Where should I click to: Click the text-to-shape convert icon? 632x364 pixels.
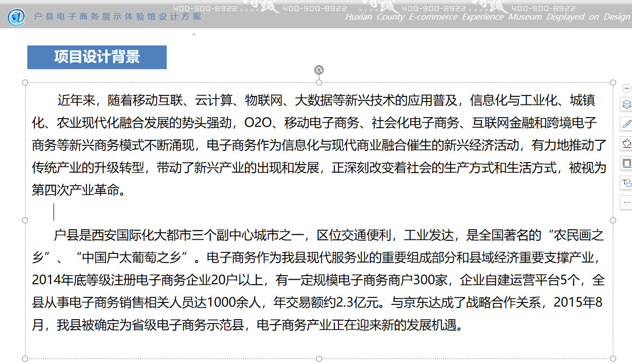pos(626,183)
